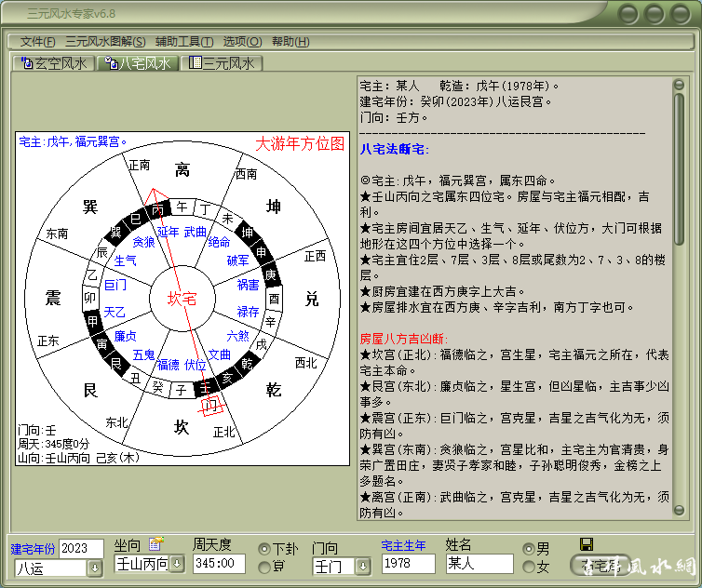Click the application icon in title bar
702x588 pixels.
click(x=11, y=13)
